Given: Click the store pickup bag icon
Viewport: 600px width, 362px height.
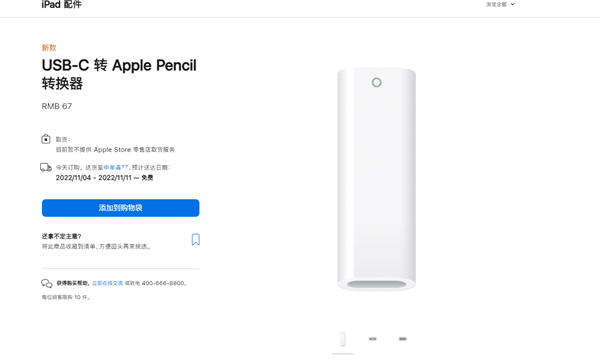Looking at the screenshot, I should click(46, 139).
